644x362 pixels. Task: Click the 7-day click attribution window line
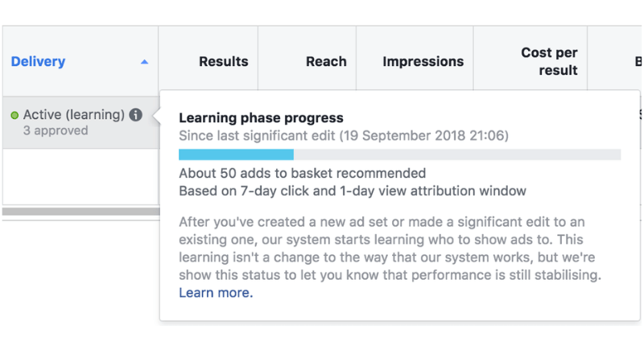(352, 191)
